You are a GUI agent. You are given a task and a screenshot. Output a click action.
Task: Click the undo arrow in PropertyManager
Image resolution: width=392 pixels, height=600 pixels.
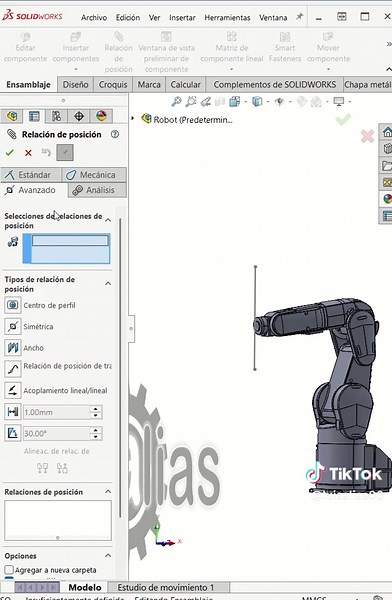tap(46, 152)
